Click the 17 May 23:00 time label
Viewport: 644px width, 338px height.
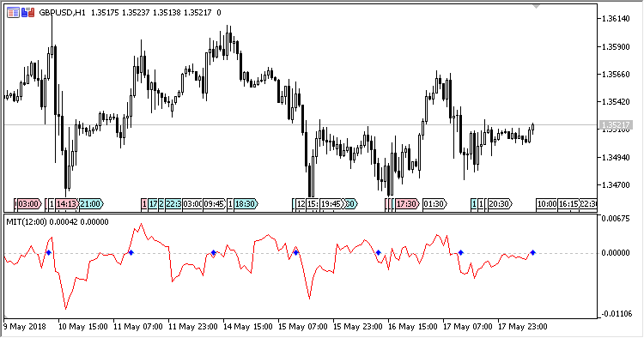point(522,327)
